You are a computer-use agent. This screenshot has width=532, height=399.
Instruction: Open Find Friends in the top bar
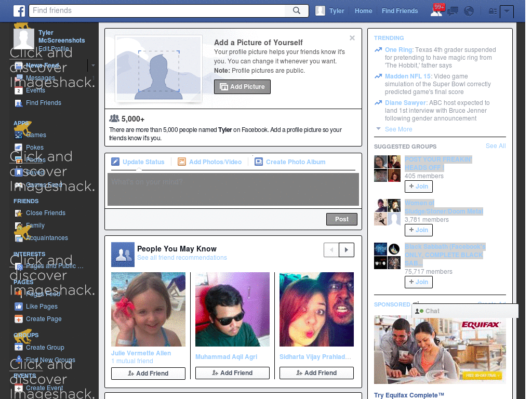(x=400, y=11)
